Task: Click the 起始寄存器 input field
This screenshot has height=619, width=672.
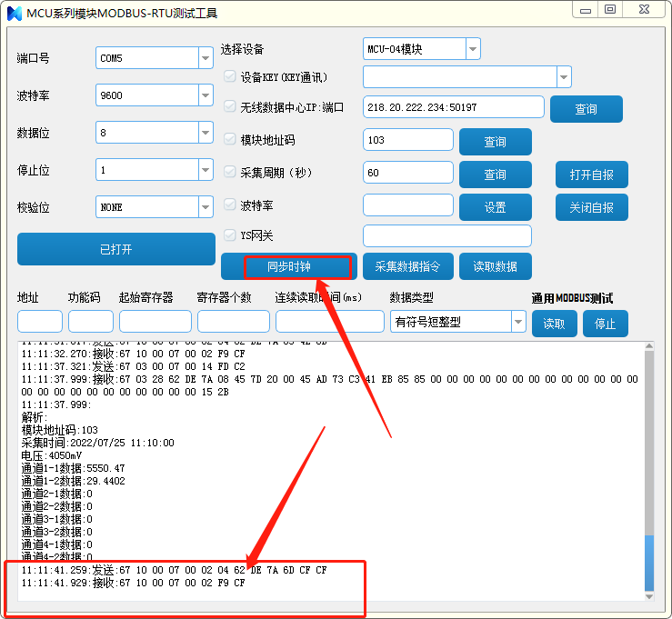Action: (155, 322)
